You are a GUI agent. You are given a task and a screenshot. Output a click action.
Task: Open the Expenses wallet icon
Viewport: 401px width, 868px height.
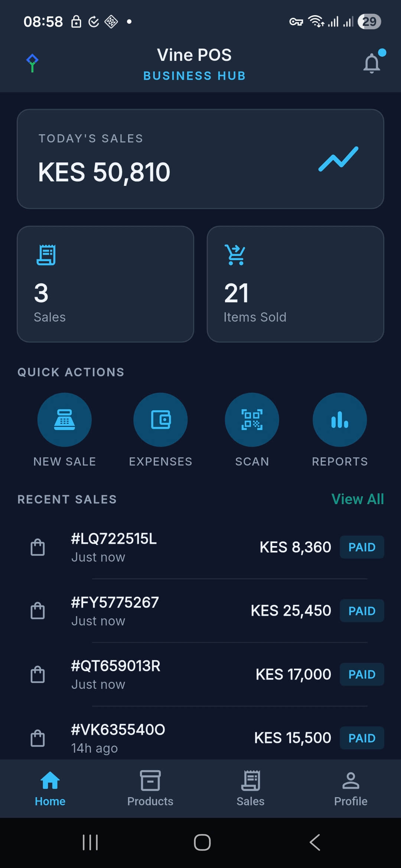pos(160,420)
